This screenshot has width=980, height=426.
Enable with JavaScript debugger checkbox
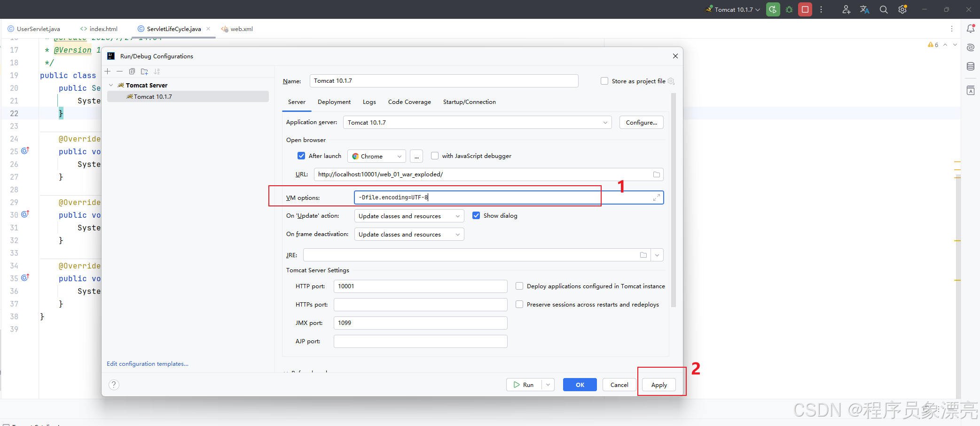pyautogui.click(x=435, y=156)
